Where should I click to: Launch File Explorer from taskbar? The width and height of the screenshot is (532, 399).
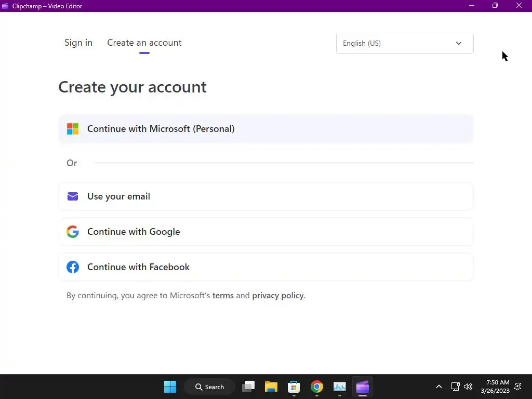[271, 387]
